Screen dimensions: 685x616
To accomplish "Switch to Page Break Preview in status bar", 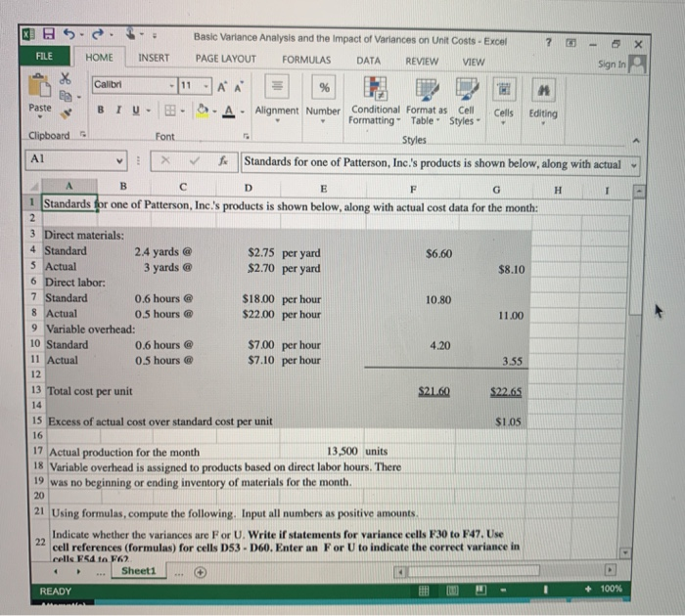I will click(x=480, y=591).
